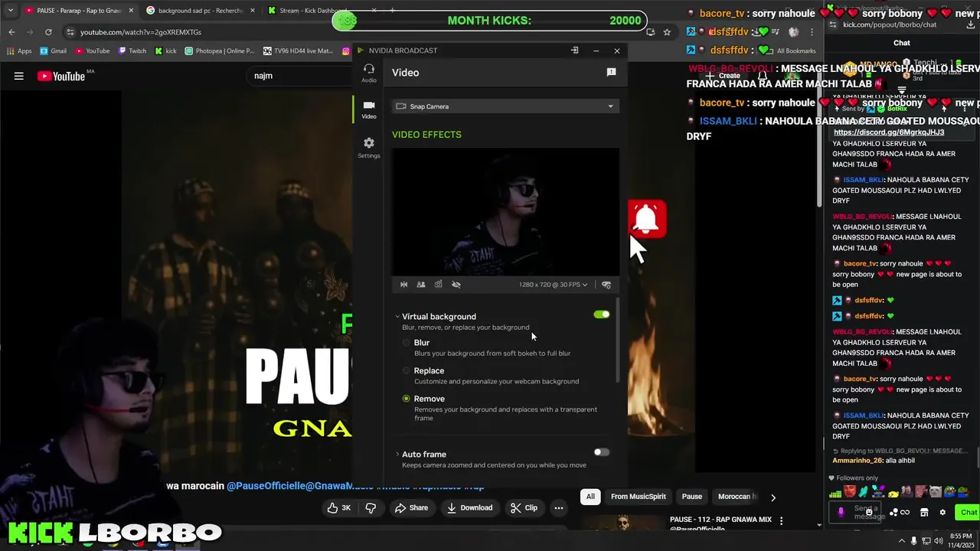980x551 pixels.
Task: Select the From MusicSpirit filter chip
Action: 639,497
